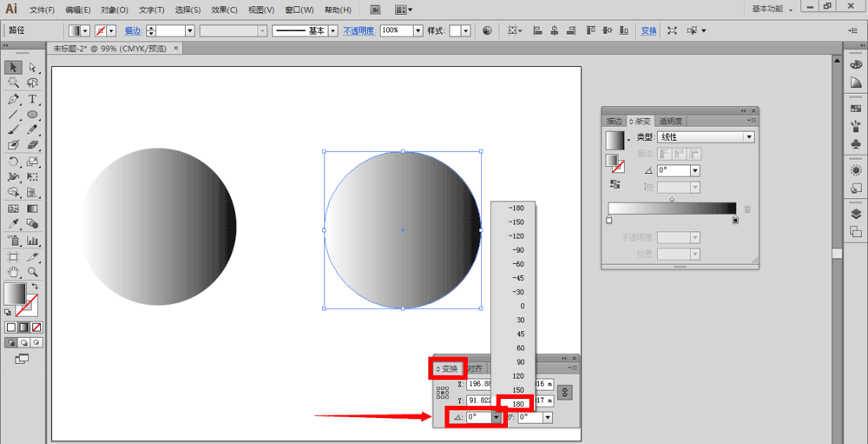The width and height of the screenshot is (868, 444).
Task: Set fill mode to None in toolbox
Action: [37, 328]
